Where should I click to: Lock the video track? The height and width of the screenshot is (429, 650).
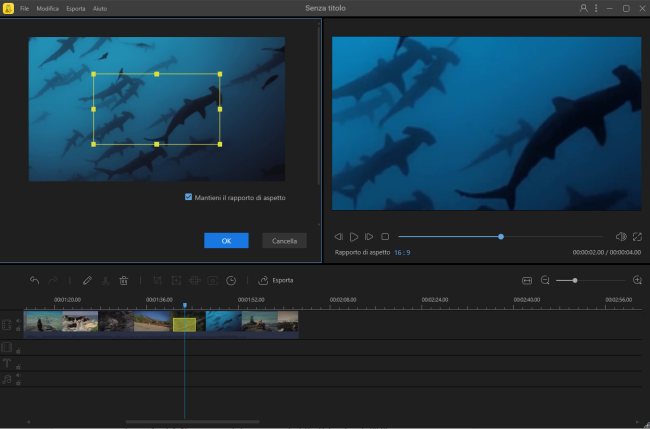18,328
